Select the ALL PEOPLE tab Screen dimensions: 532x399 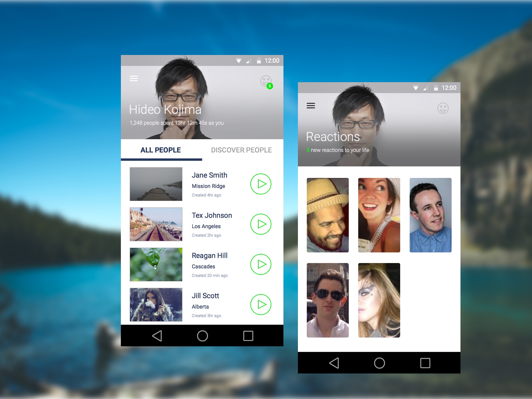[x=160, y=150]
